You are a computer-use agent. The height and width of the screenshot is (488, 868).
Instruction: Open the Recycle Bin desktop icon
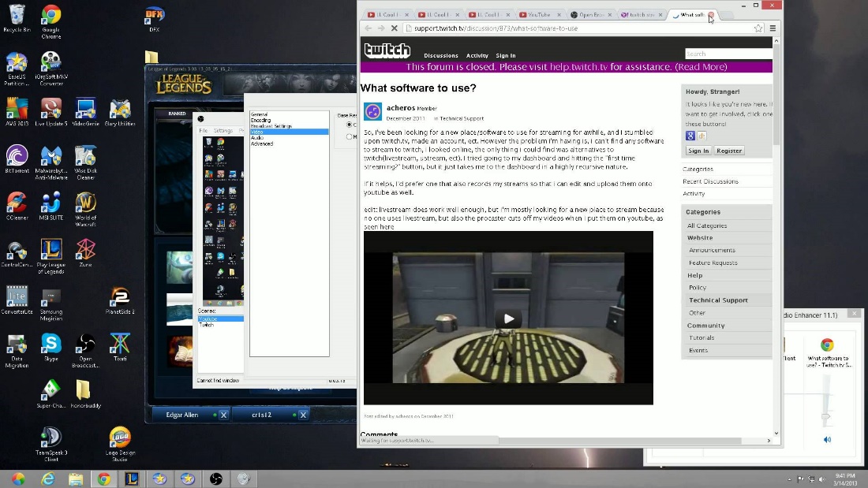[17, 18]
